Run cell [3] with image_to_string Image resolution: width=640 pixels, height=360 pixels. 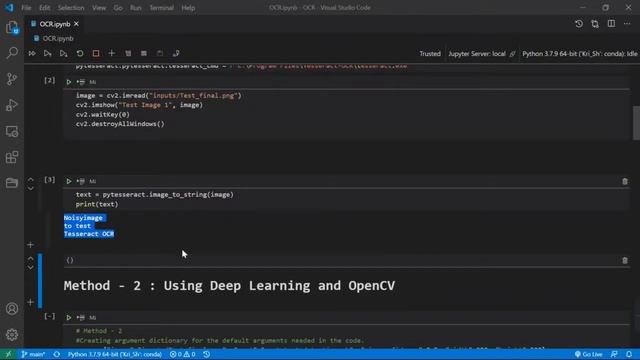(x=69, y=181)
